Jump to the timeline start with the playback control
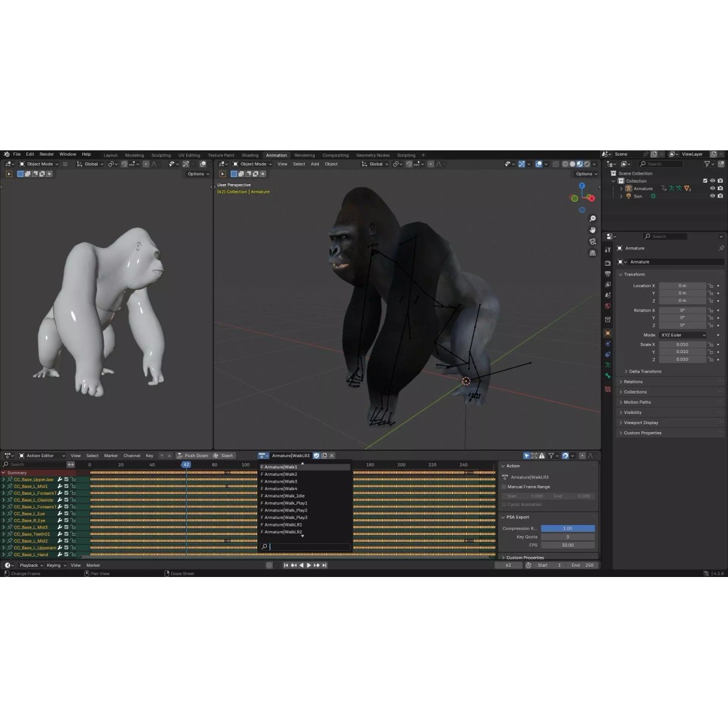Screen dimensions: 728x728 (x=286, y=565)
